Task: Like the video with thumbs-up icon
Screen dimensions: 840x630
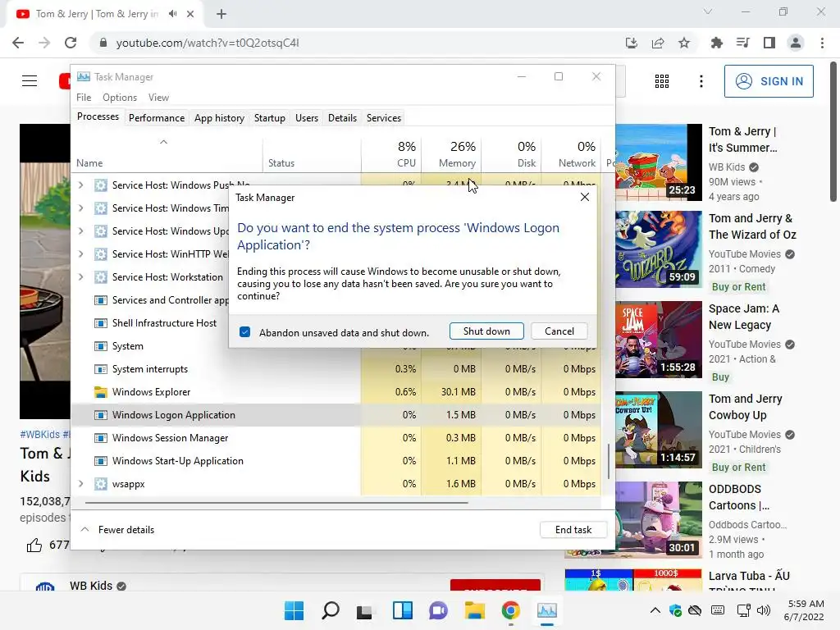Action: point(34,546)
